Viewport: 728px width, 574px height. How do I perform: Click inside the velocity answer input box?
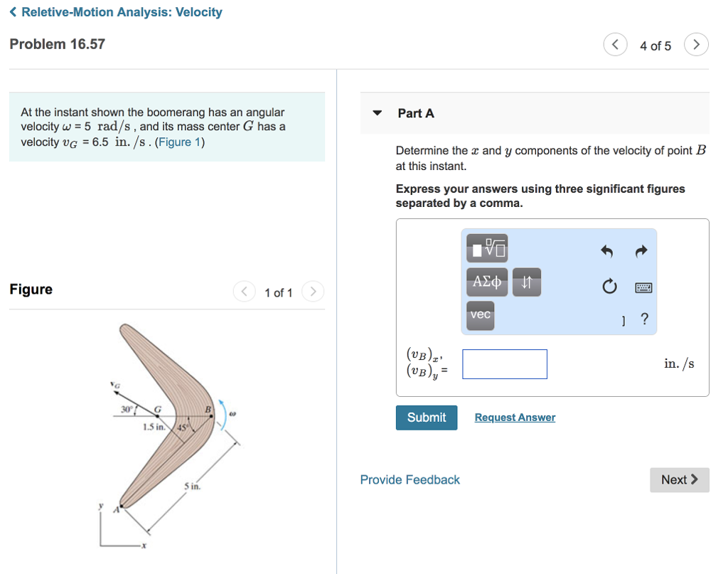tap(504, 363)
